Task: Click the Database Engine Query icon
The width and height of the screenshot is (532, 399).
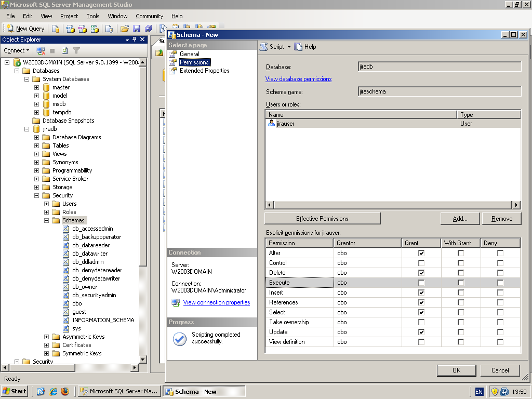Action: point(55,29)
